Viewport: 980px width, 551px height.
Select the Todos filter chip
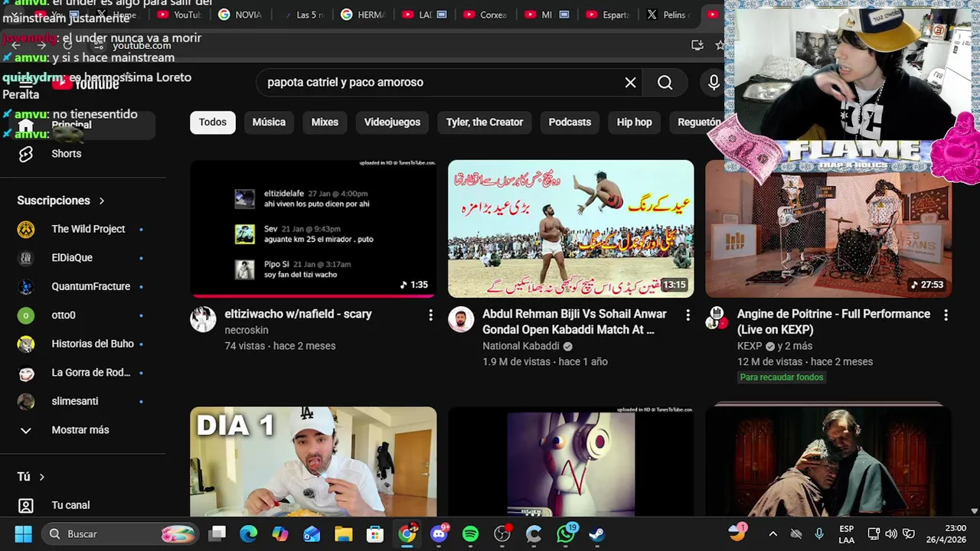(213, 122)
